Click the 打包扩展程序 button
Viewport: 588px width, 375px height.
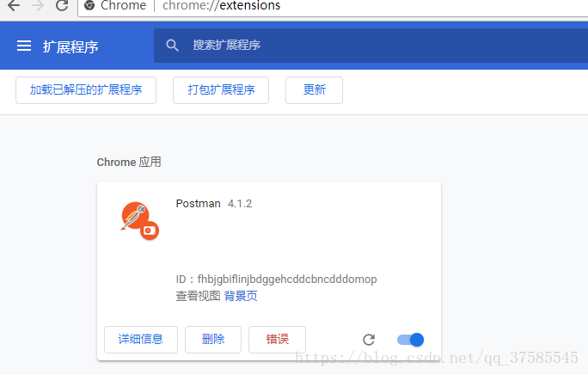pos(221,90)
